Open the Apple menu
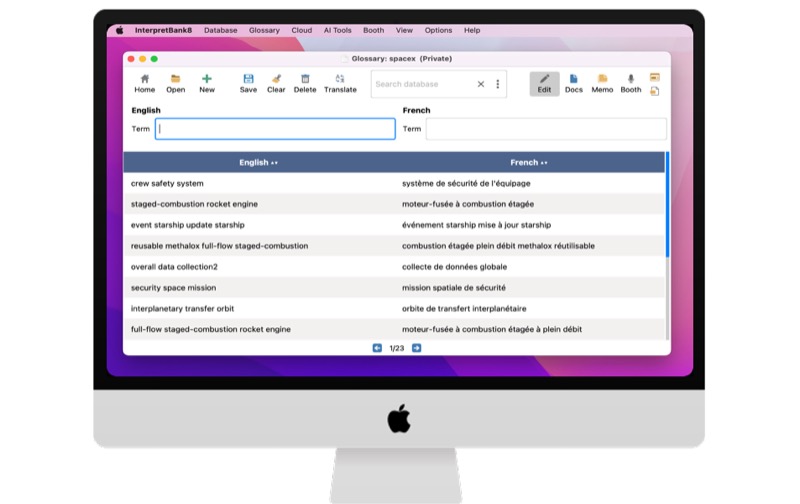The width and height of the screenshot is (800, 504). pyautogui.click(x=119, y=30)
